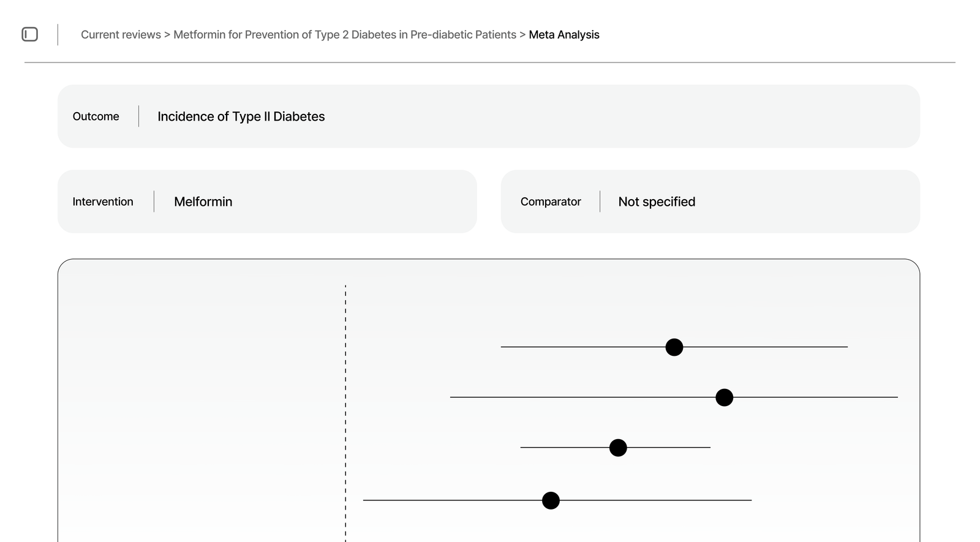Open the Melformin intervention selector

pyautogui.click(x=203, y=201)
